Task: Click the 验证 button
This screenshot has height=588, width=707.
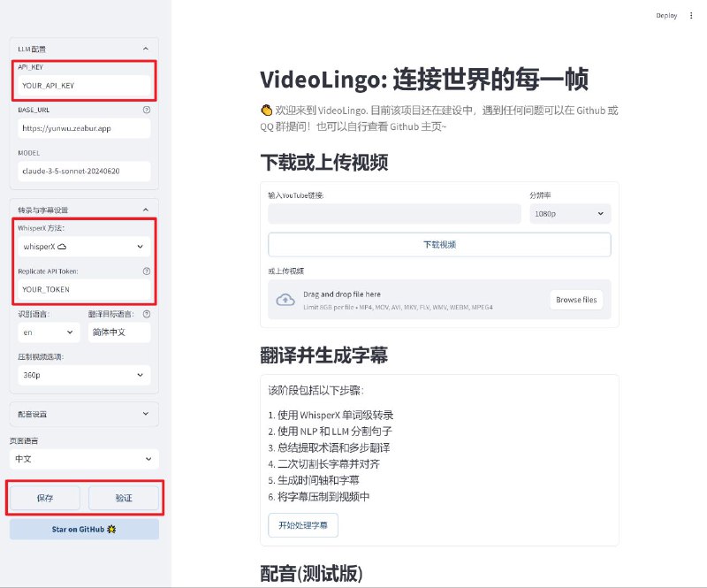Action: click(124, 498)
